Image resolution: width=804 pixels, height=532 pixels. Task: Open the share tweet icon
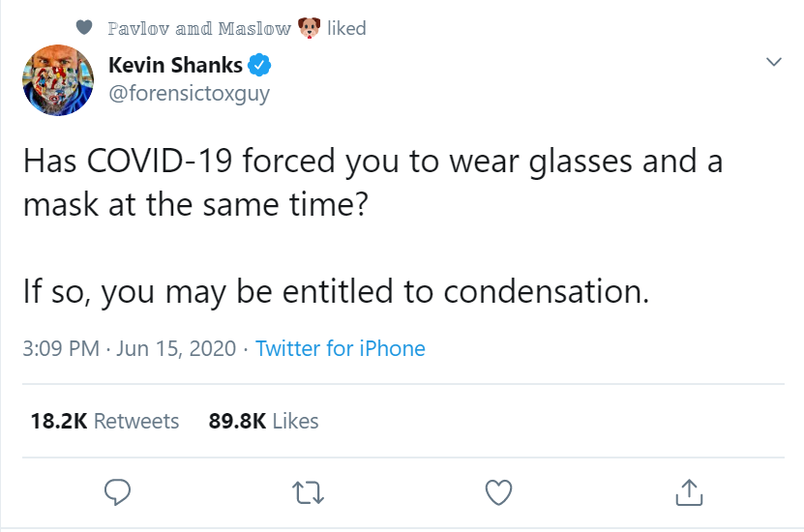[x=687, y=492]
